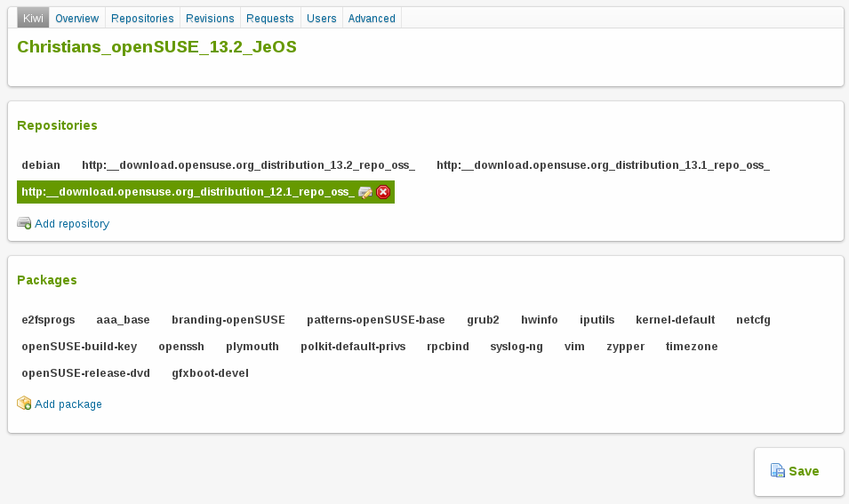Select the aaa_base package
849x504 pixels.
pyautogui.click(x=123, y=320)
